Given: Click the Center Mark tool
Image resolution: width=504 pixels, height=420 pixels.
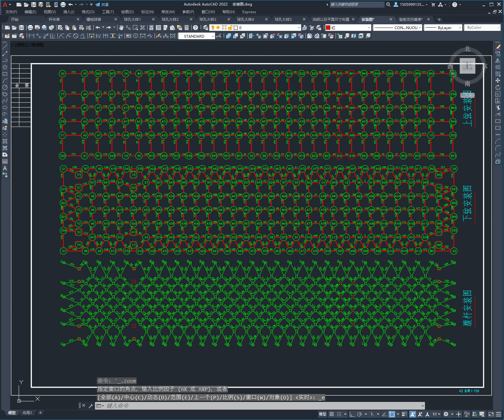Looking at the screenshot, I should [135, 36].
